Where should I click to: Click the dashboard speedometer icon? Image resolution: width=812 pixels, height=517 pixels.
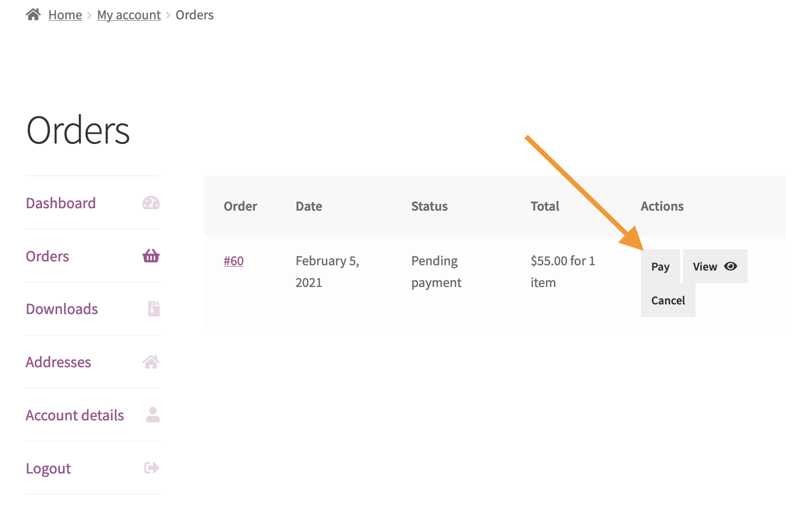click(151, 203)
